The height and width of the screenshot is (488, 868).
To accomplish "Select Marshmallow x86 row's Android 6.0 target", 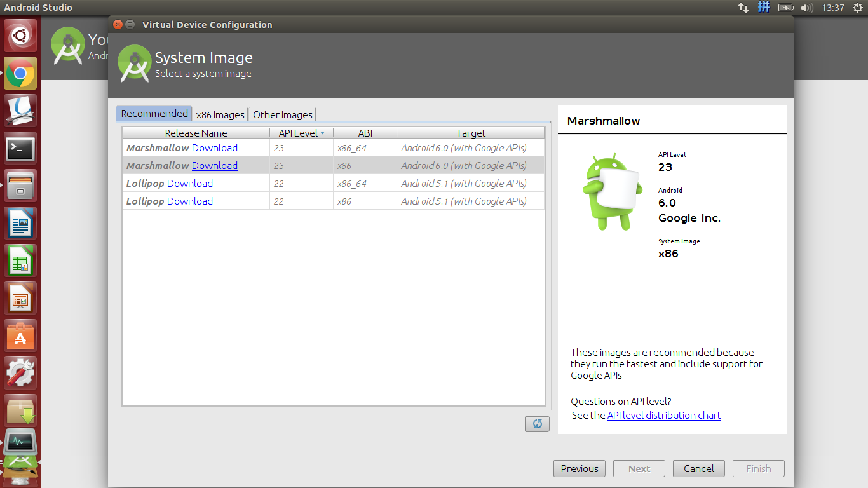I will click(471, 165).
